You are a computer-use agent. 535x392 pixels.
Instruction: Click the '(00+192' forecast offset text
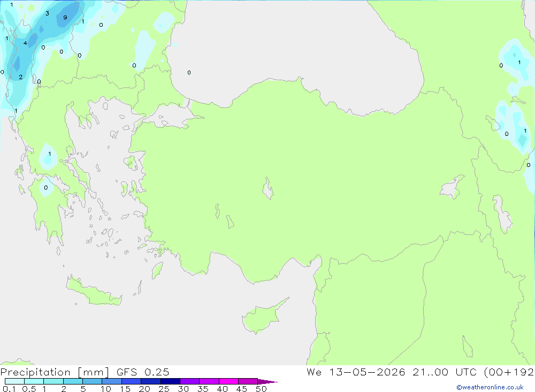[x=509, y=372]
